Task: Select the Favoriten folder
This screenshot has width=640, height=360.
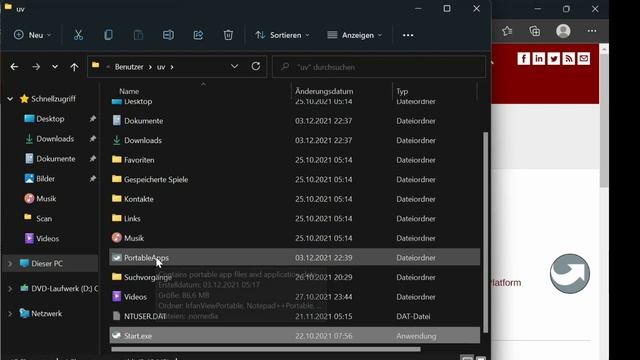Action: 295,160
